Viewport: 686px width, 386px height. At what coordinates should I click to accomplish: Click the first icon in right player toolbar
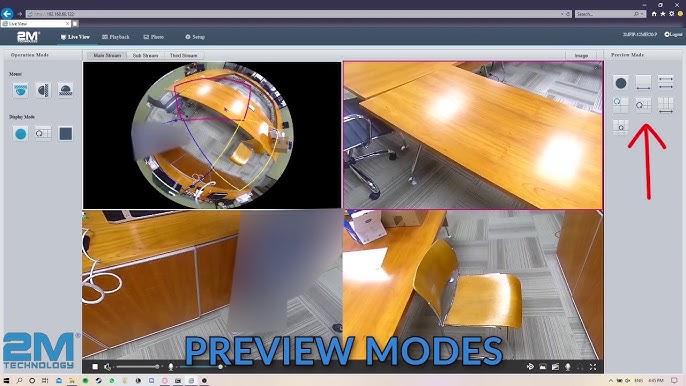(x=530, y=367)
